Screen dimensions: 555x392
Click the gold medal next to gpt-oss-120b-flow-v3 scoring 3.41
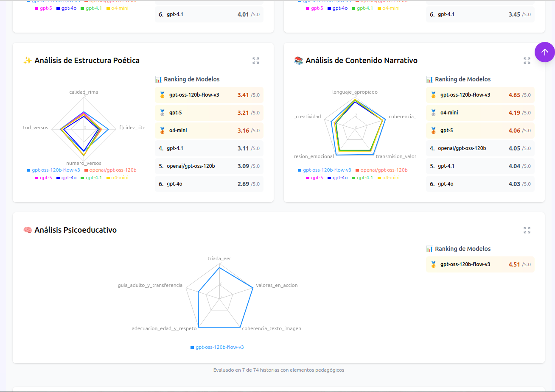162,95
